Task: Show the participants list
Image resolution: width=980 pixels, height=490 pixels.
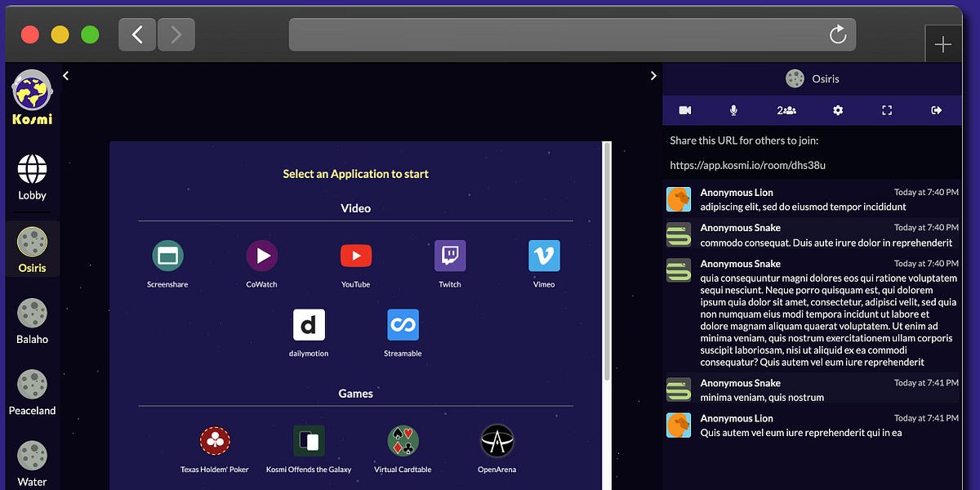Action: (x=786, y=109)
